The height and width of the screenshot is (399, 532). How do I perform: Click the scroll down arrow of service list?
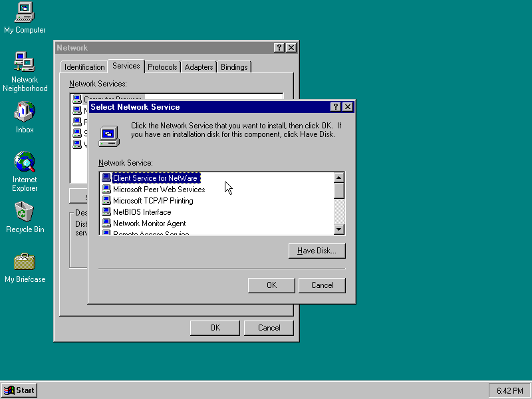pos(339,229)
